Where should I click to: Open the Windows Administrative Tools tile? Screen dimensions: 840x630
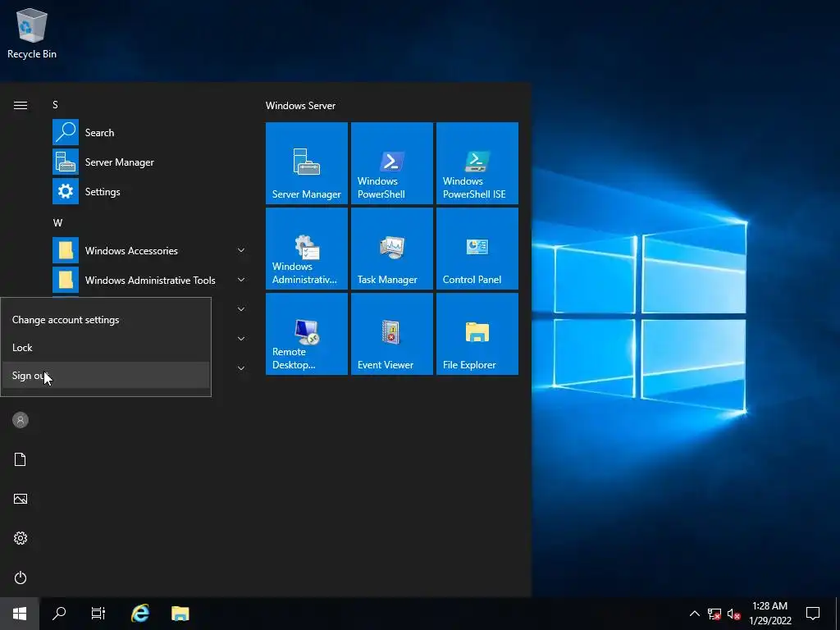307,249
